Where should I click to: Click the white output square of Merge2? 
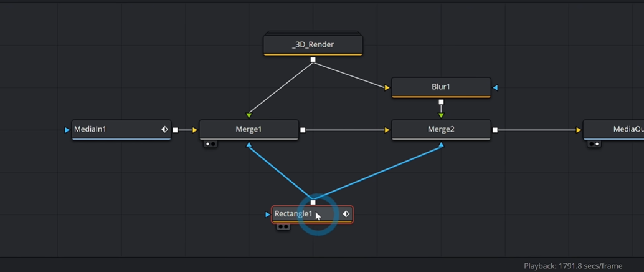click(495, 130)
